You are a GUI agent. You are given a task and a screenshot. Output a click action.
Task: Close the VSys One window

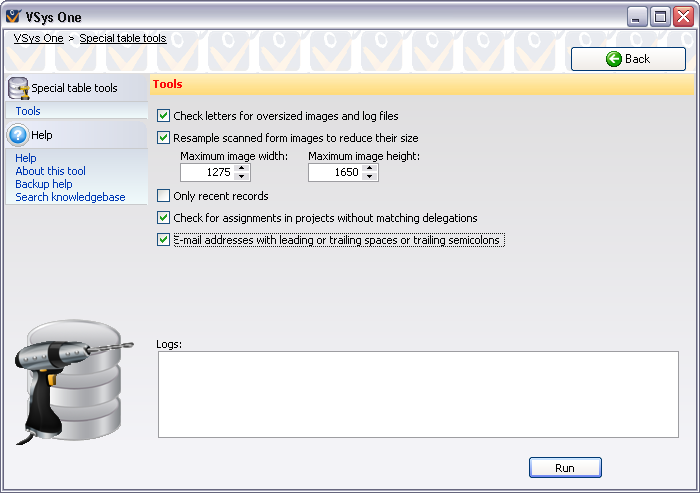coord(683,17)
